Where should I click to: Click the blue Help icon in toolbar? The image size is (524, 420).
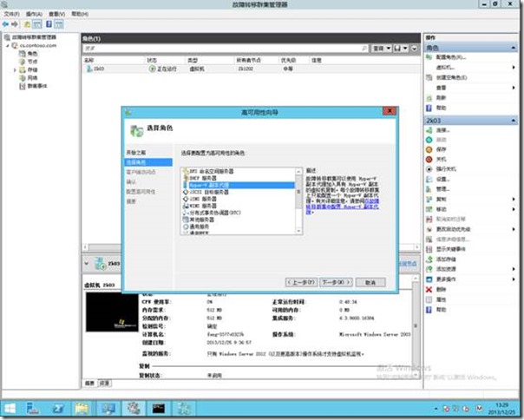tap(49, 24)
